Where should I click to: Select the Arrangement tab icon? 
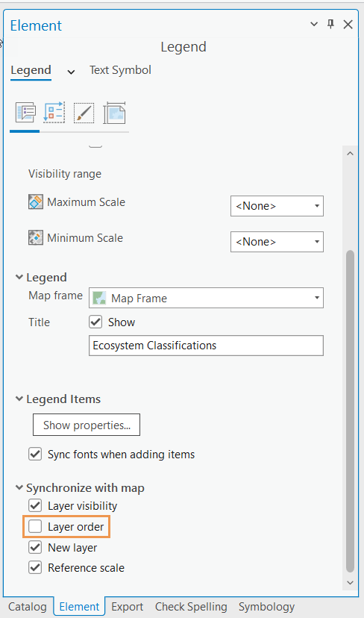(x=54, y=113)
